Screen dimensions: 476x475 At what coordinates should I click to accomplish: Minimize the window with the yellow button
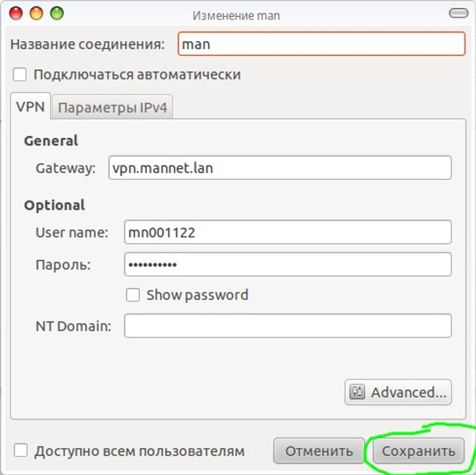point(36,13)
